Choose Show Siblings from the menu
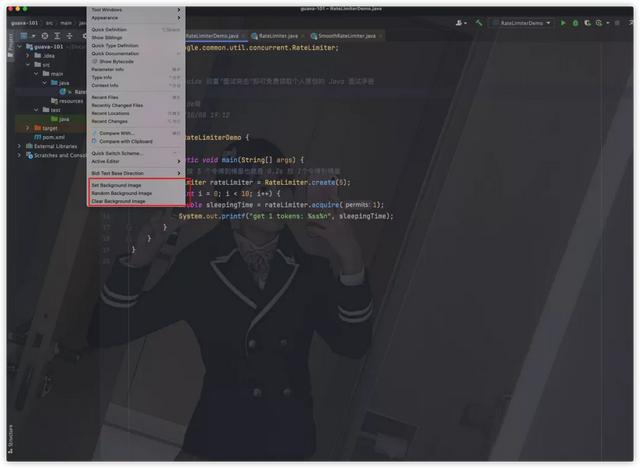 (x=136, y=38)
